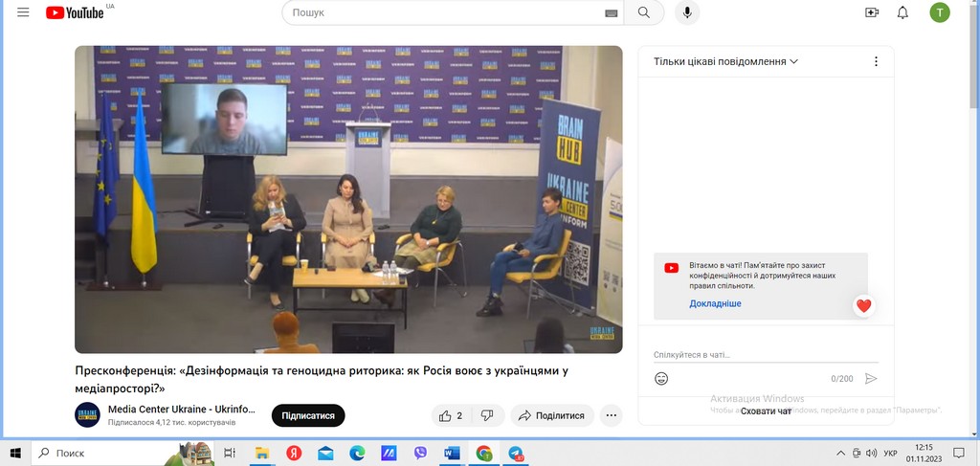Open the notifications bell
Viewport: 980px width, 466px height.
click(902, 12)
